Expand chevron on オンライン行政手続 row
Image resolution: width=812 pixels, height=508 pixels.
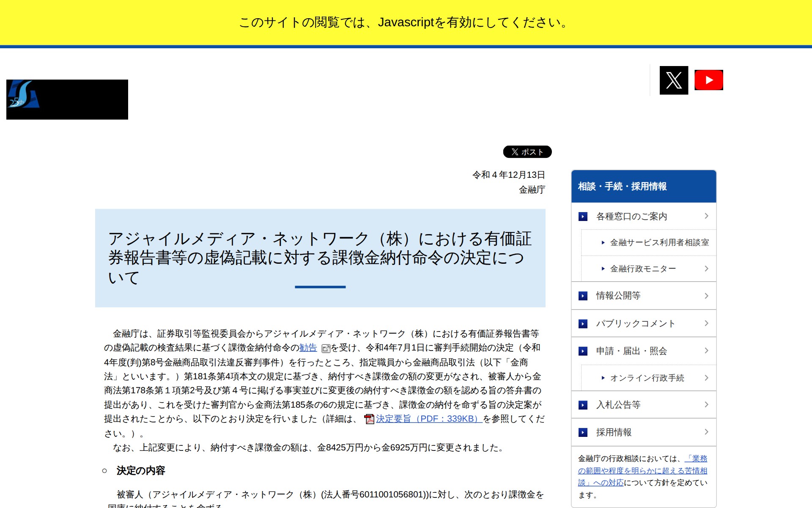pos(706,378)
